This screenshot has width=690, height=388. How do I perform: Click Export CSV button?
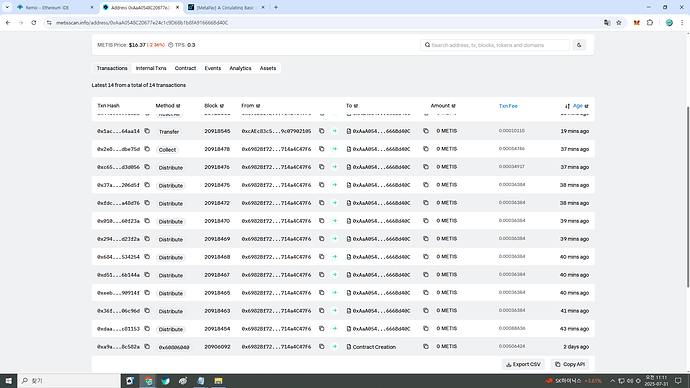[x=523, y=364]
